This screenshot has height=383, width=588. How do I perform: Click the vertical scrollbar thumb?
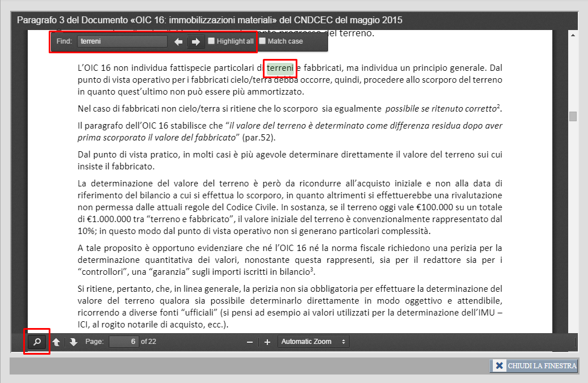pyautogui.click(x=573, y=116)
